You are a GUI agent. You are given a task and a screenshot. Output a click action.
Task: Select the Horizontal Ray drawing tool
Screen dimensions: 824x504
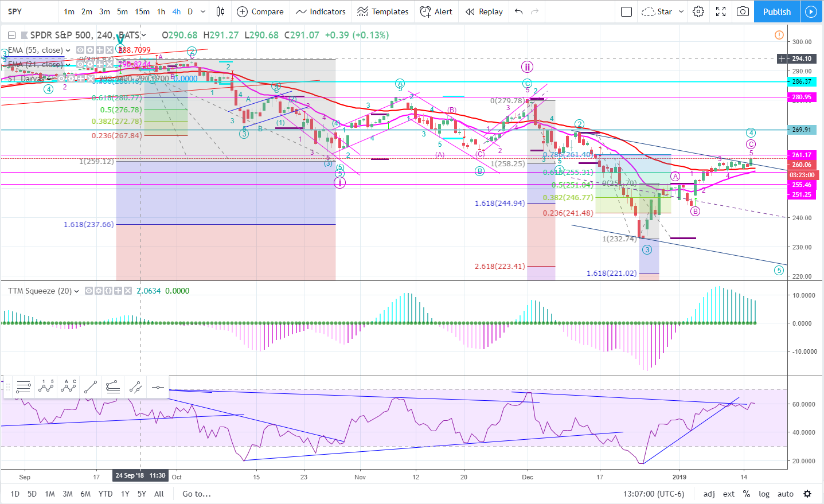click(x=158, y=388)
